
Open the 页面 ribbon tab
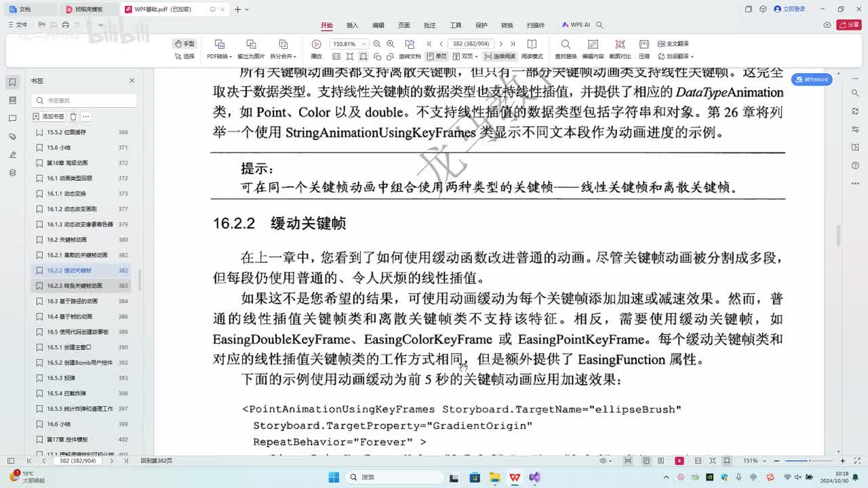[404, 25]
